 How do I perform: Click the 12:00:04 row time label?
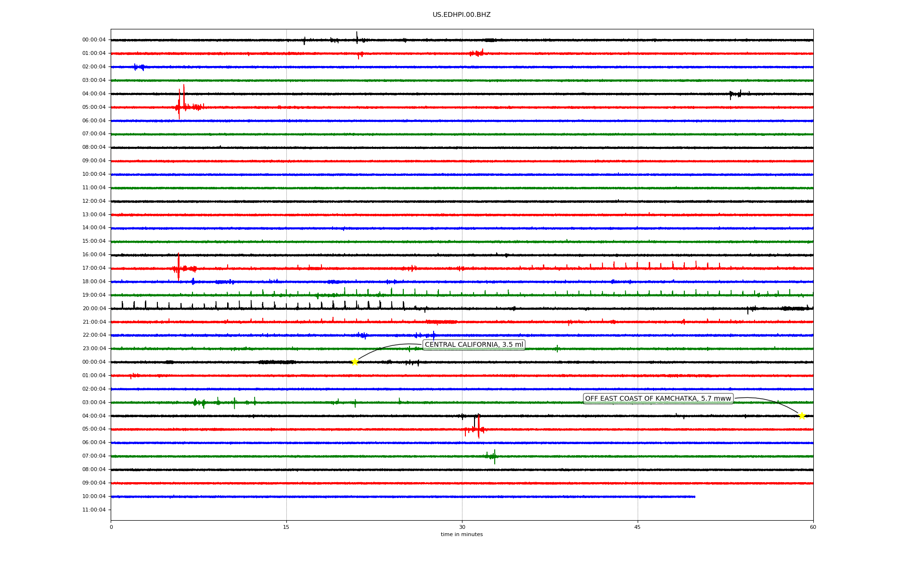pos(94,201)
